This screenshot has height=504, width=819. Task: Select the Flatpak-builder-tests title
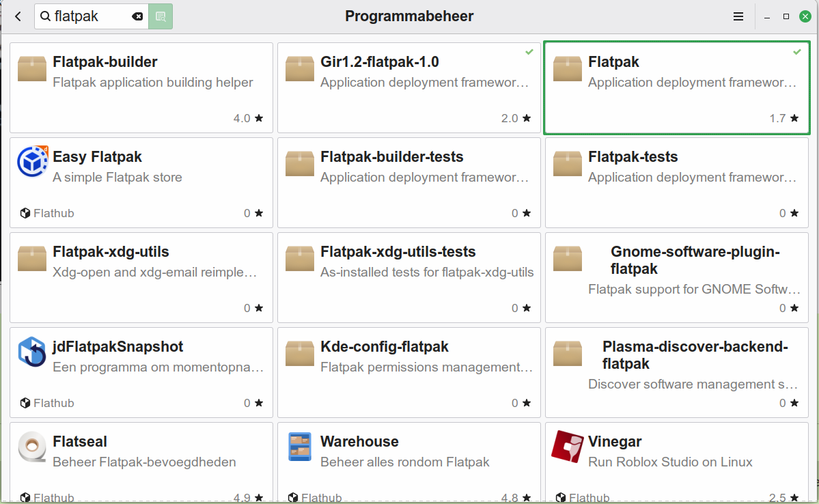coord(392,156)
